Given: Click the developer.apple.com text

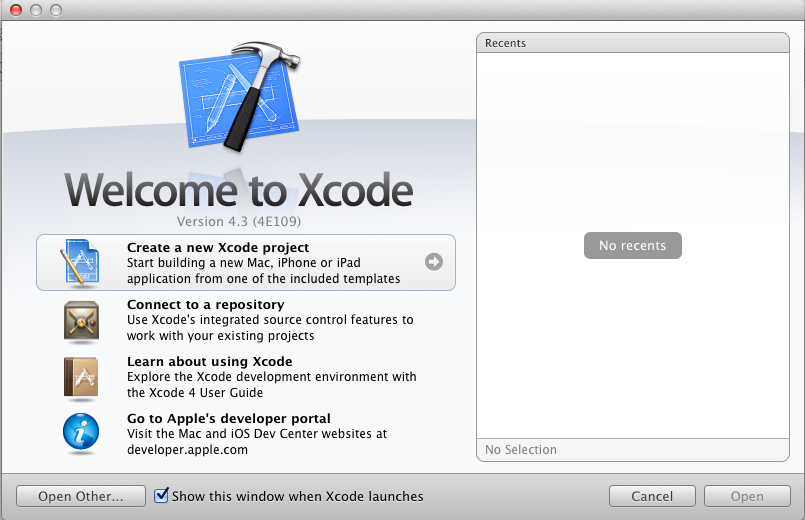Looking at the screenshot, I should 187,450.
